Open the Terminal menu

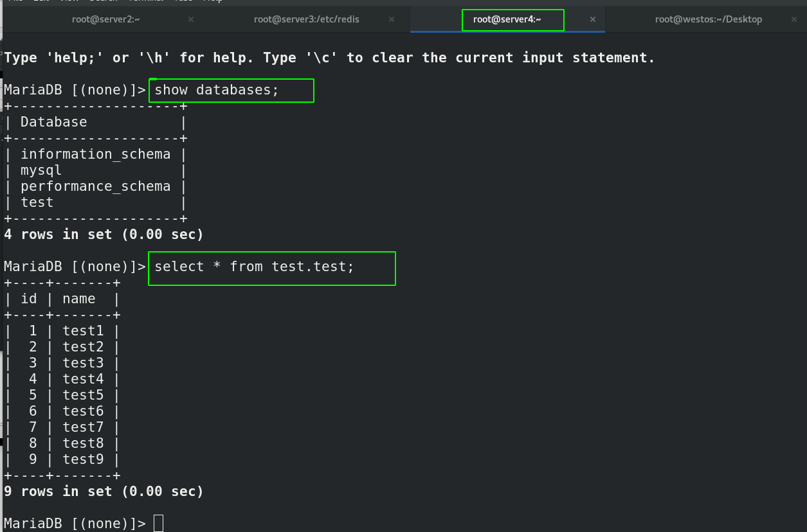pos(142,1)
